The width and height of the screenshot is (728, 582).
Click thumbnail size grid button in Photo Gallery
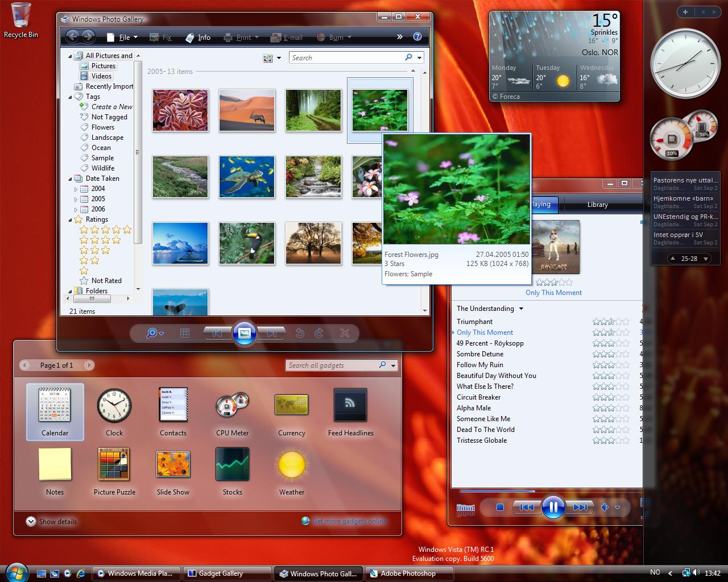[185, 334]
